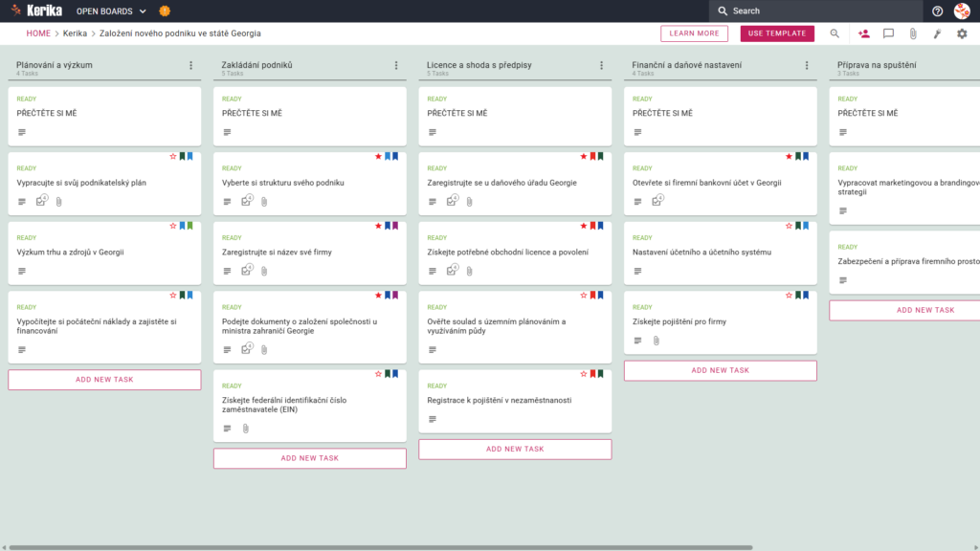The width and height of the screenshot is (980, 551).
Task: Open PŘEČTĚTE SI MĚ card in Zakládání podniků
Action: [x=310, y=116]
